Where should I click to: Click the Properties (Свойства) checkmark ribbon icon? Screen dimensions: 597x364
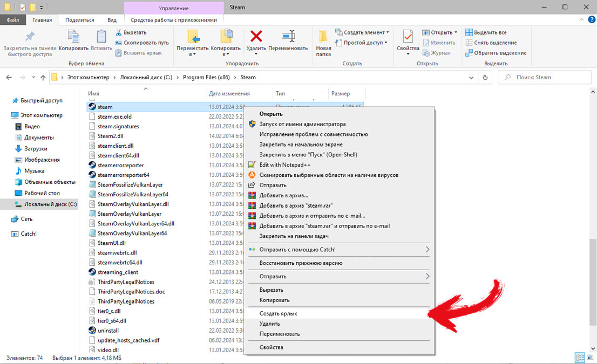[x=408, y=38]
